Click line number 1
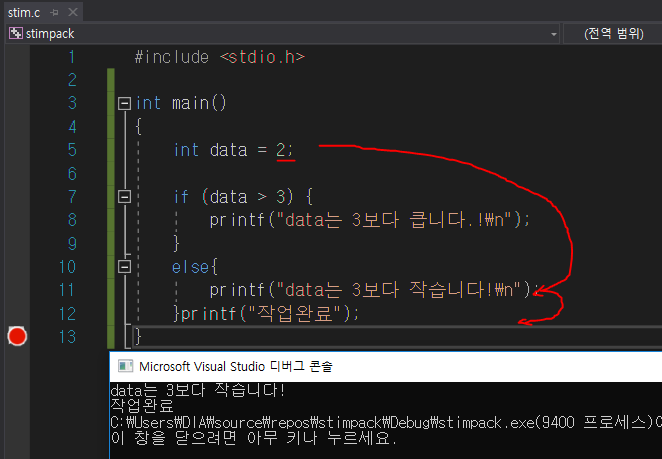 click(x=72, y=57)
